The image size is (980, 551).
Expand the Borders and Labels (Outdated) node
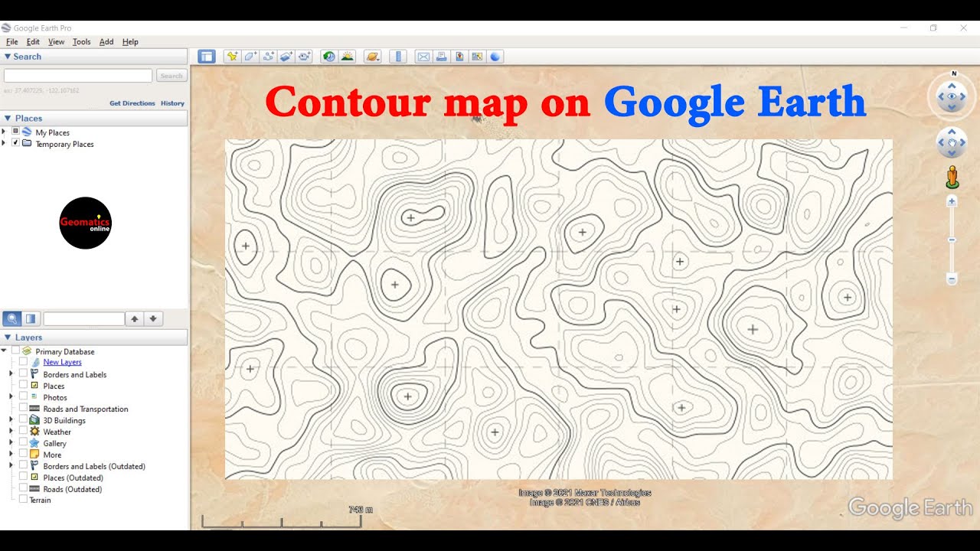click(x=11, y=466)
